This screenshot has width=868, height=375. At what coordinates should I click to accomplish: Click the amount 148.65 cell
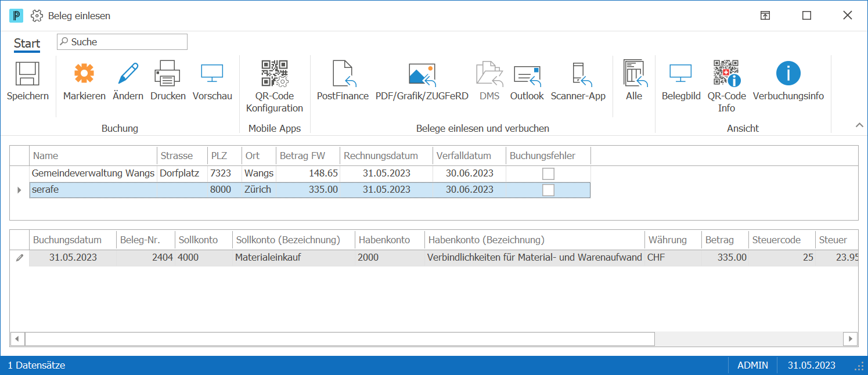(308, 173)
